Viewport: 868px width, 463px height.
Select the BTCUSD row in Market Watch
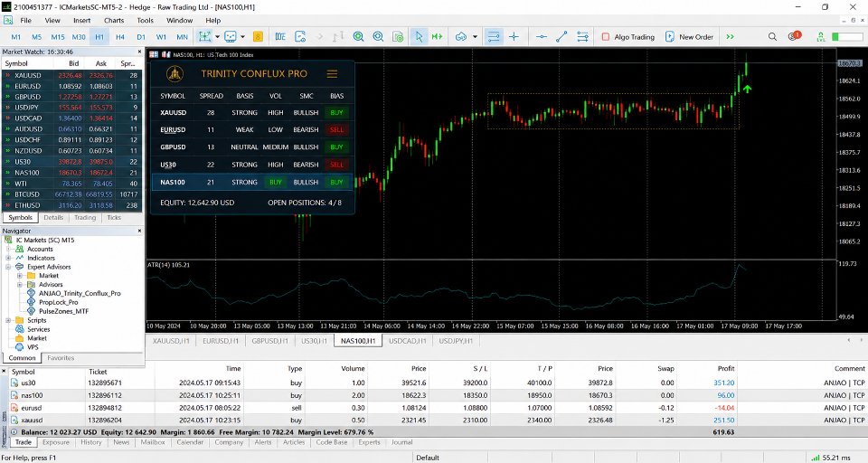click(x=72, y=194)
